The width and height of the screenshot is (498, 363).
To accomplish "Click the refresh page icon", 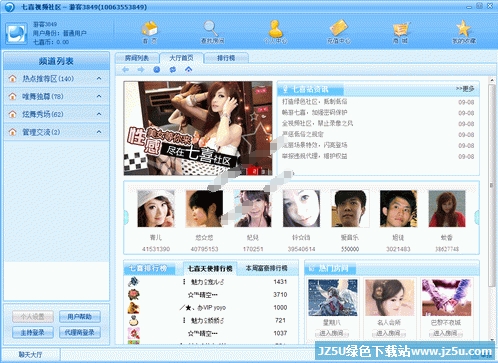I will (x=172, y=69).
